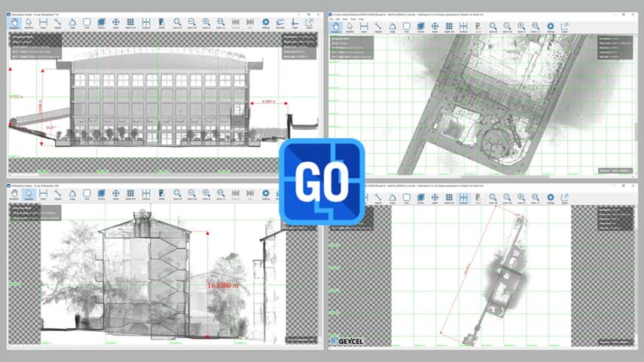Choose Linear measure tool in top-left window

coord(43,23)
